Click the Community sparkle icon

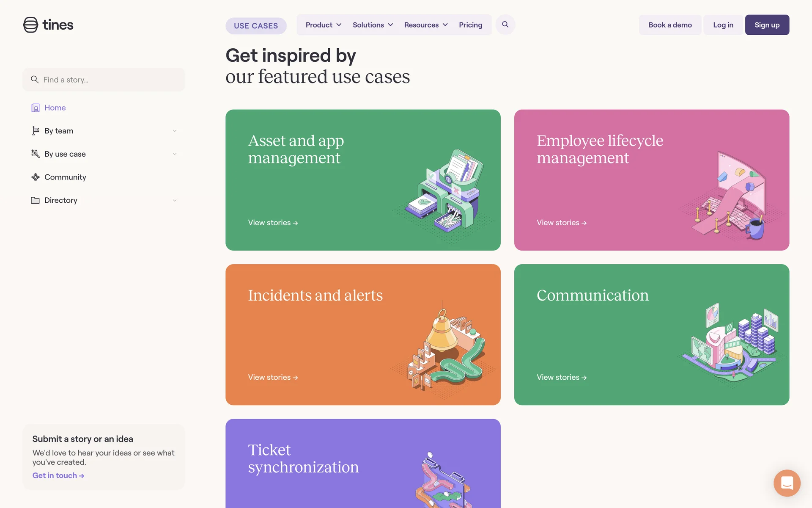[x=36, y=177]
